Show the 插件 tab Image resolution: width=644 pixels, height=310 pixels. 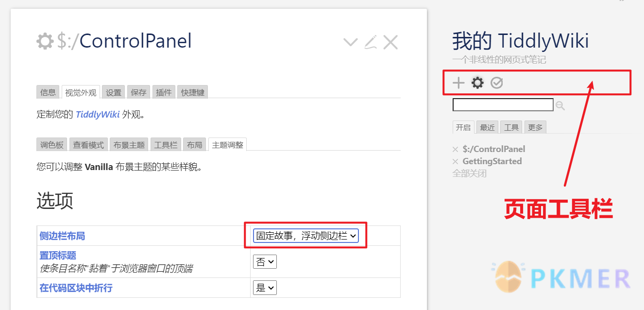[164, 92]
